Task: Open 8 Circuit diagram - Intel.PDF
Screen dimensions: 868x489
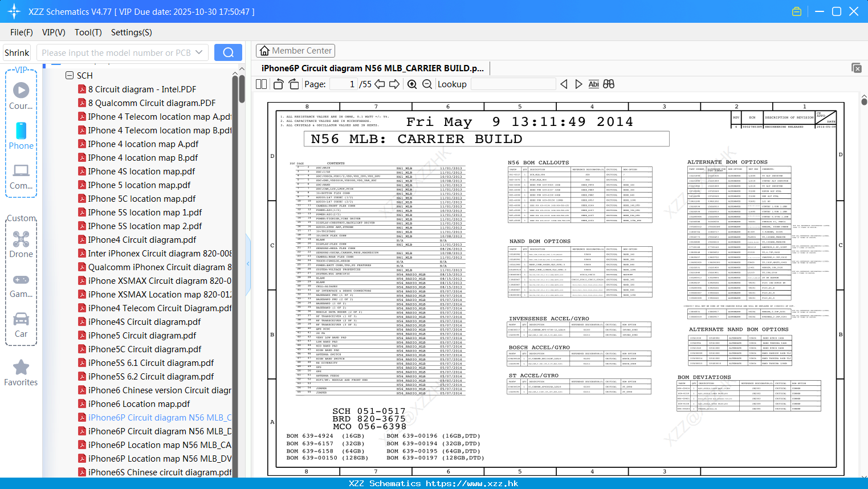Action: coord(142,89)
